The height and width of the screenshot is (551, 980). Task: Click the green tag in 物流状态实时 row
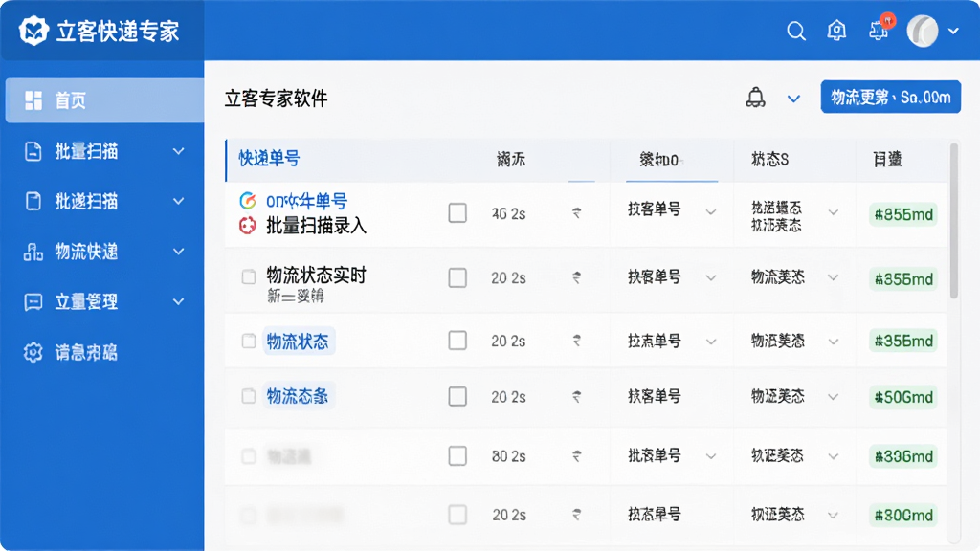(903, 278)
